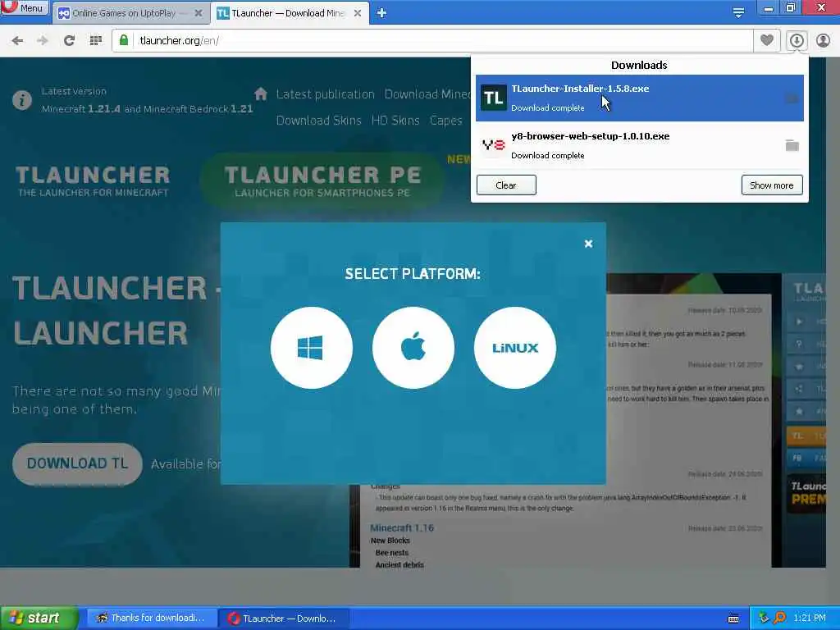Screen dimensions: 840x630
Task: Open Speed Dial grid icon
Action: (96, 41)
